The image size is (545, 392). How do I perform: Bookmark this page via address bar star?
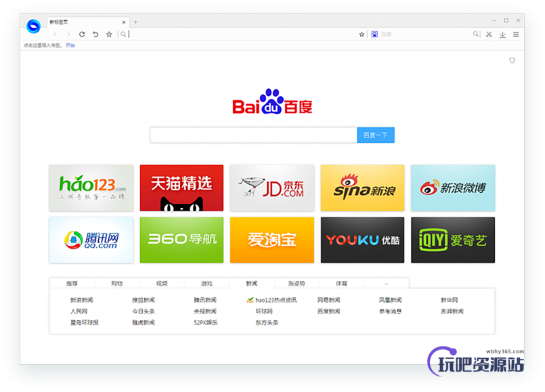tap(362, 34)
